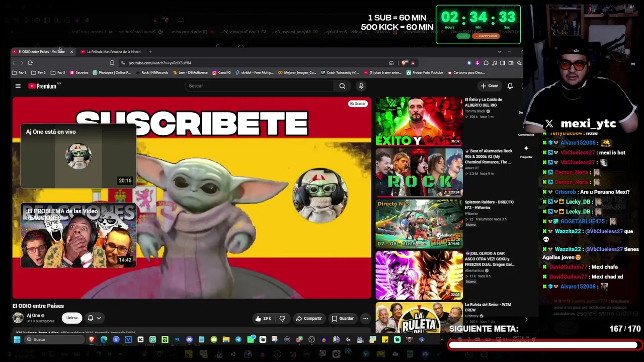The image size is (644, 362).
Task: Click the Crear button
Action: coord(489,86)
